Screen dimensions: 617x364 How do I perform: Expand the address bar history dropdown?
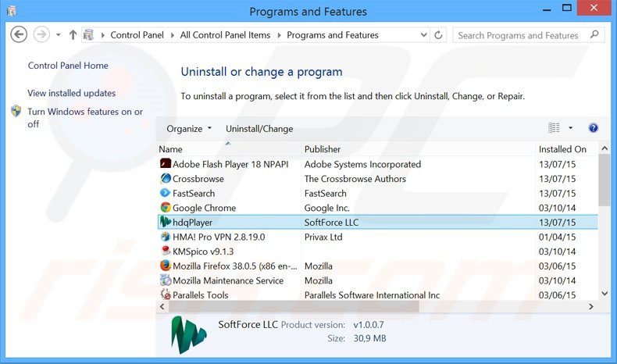tap(424, 35)
